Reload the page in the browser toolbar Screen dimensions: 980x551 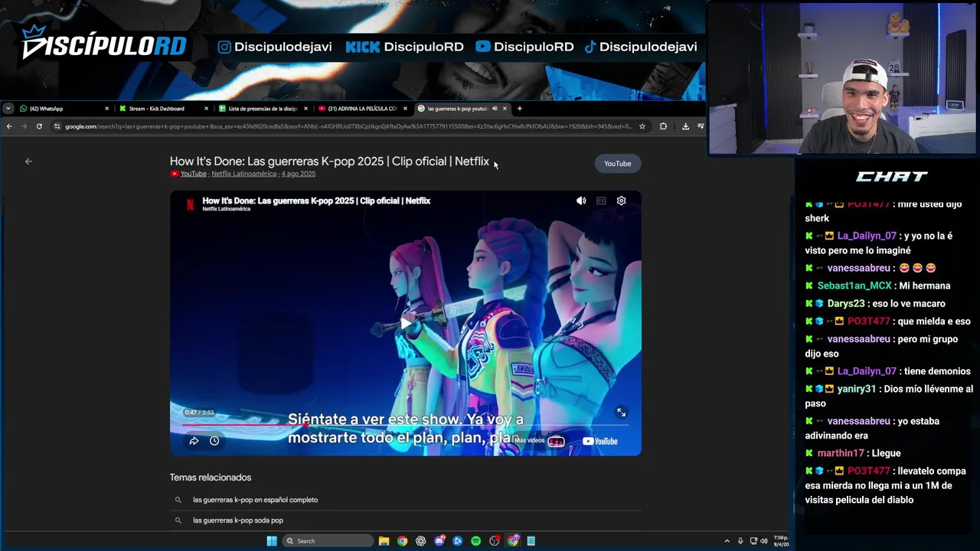(39, 126)
